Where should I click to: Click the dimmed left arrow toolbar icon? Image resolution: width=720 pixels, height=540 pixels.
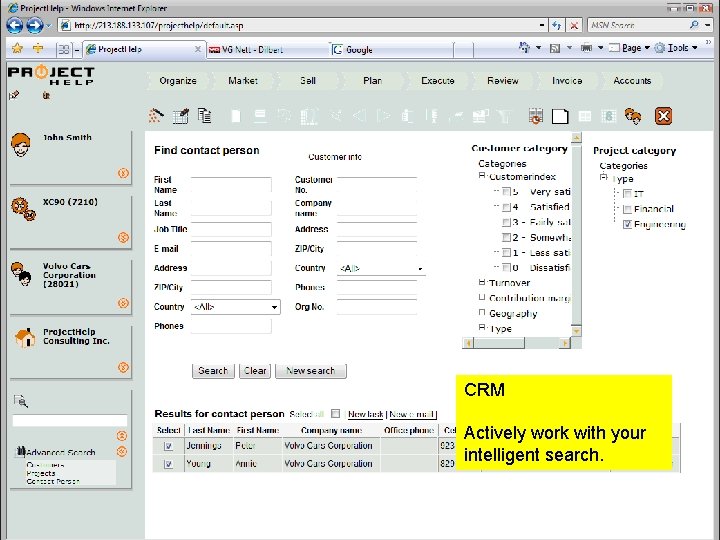[359, 116]
